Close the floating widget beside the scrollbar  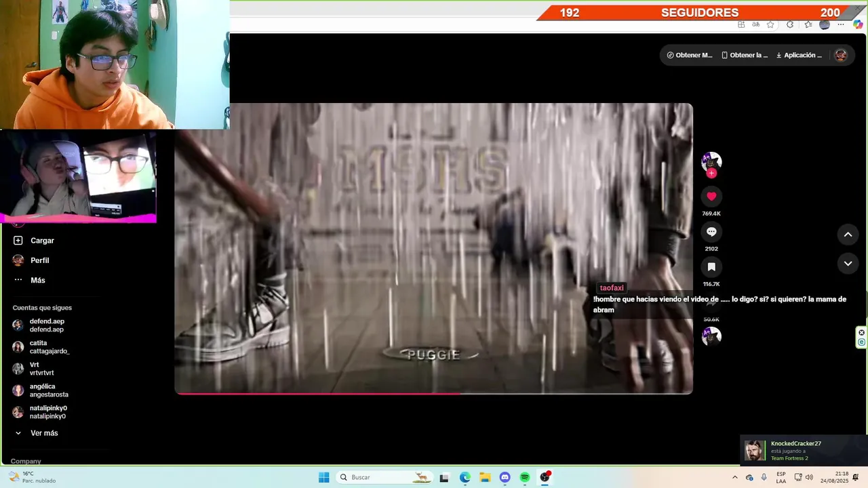coord(862,332)
